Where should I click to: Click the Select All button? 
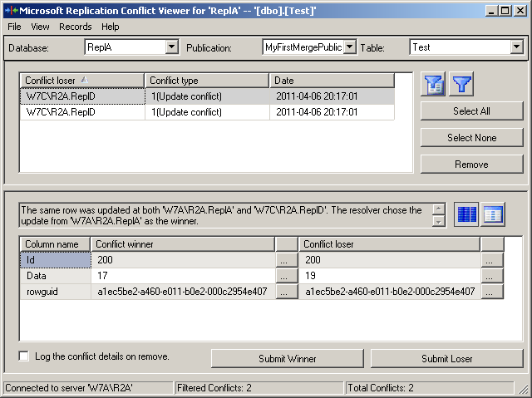pyautogui.click(x=471, y=111)
